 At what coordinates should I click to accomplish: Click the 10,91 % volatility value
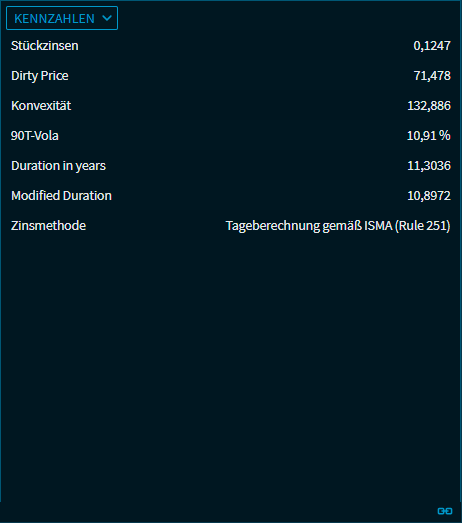click(x=429, y=136)
